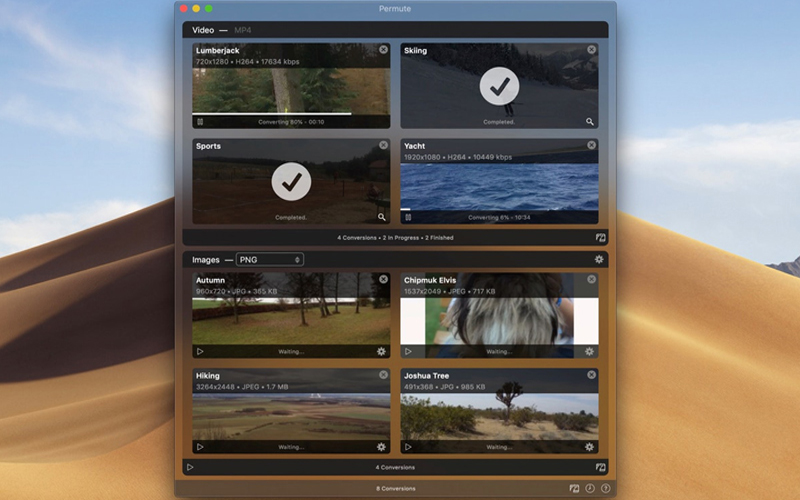Click the '3264x2448 • JPEG • 1.7 MB' info

[242, 387]
